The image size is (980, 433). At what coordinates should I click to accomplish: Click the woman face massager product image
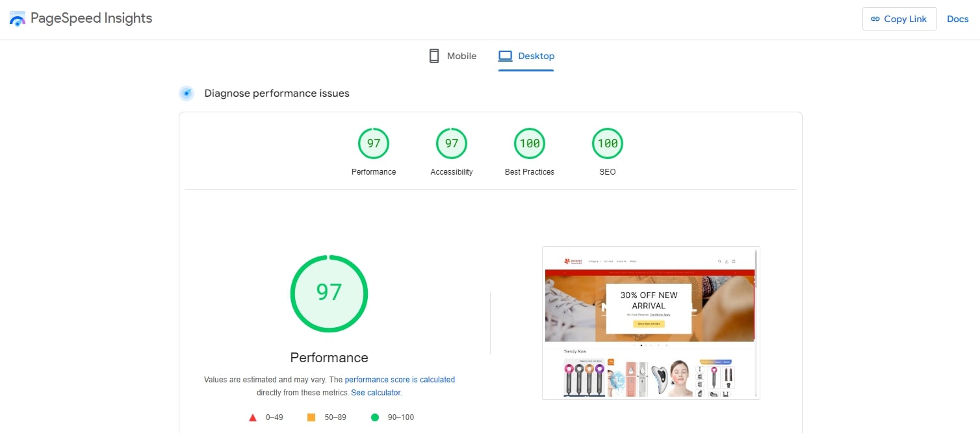click(x=673, y=378)
